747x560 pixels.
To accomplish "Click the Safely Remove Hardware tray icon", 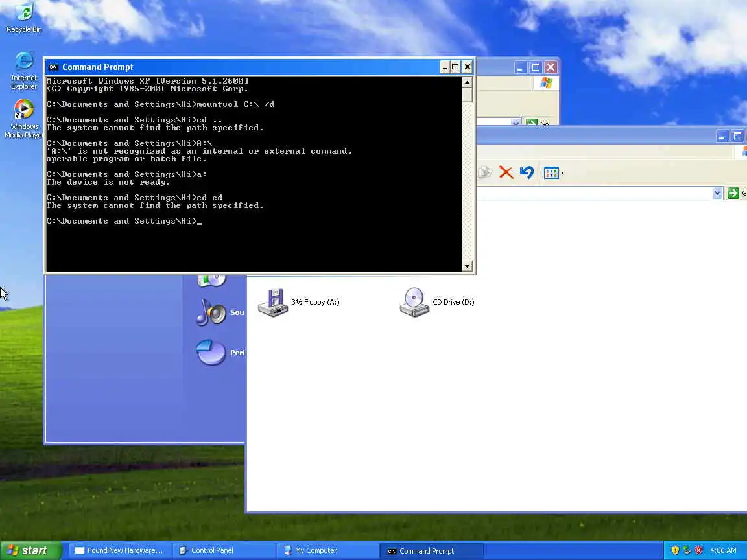I will point(687,550).
